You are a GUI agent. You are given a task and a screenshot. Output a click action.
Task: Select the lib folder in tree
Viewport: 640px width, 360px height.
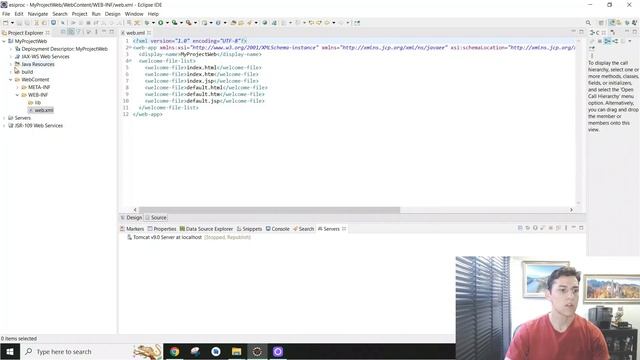(35, 103)
